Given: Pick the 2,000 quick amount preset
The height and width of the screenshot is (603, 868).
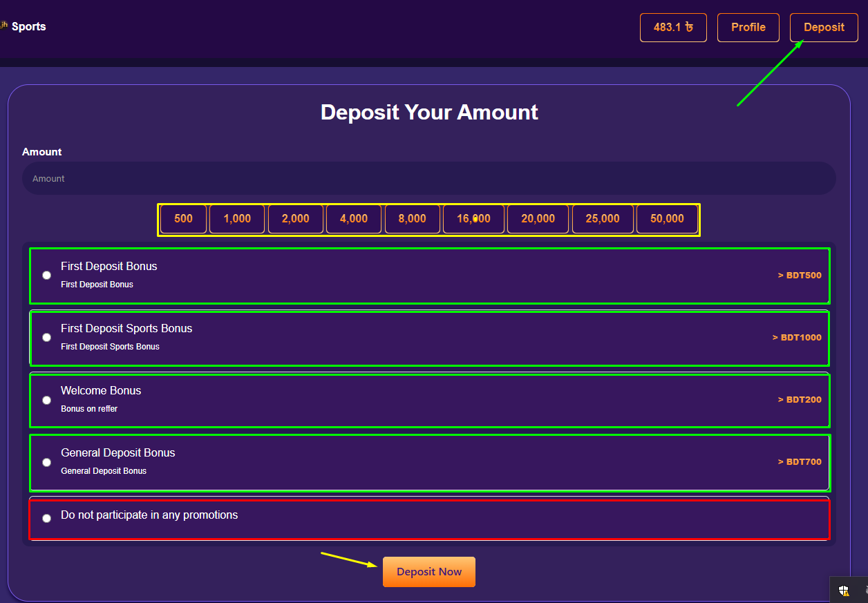Looking at the screenshot, I should [295, 219].
